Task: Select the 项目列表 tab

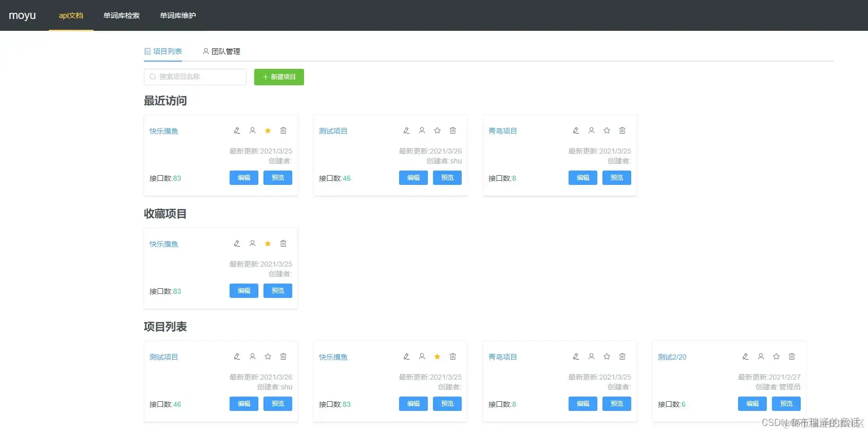Action: [163, 51]
